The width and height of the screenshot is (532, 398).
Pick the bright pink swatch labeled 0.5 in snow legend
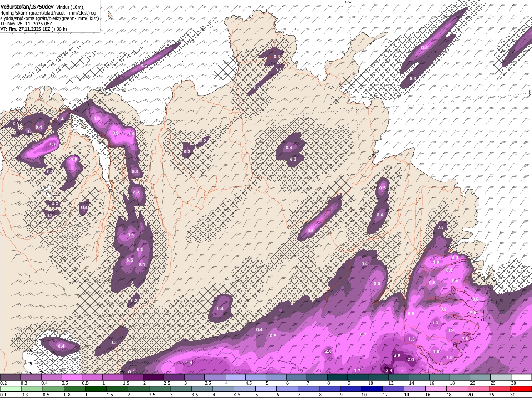[72, 377]
